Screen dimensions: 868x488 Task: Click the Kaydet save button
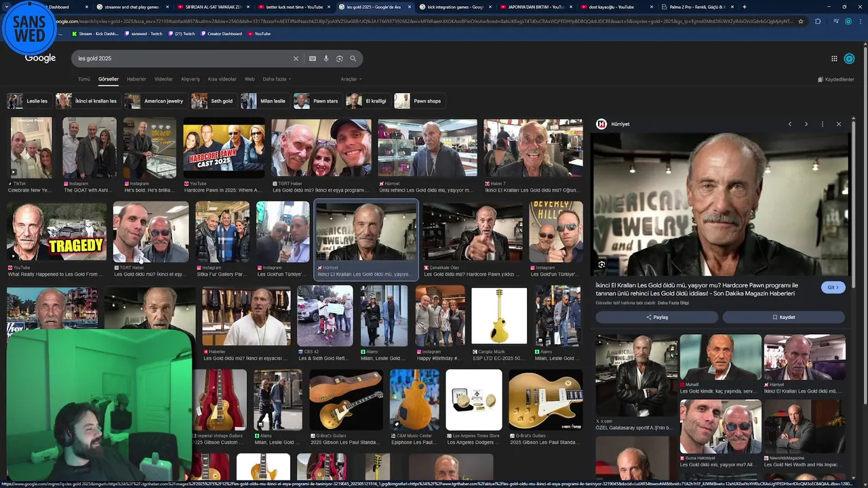pos(783,317)
